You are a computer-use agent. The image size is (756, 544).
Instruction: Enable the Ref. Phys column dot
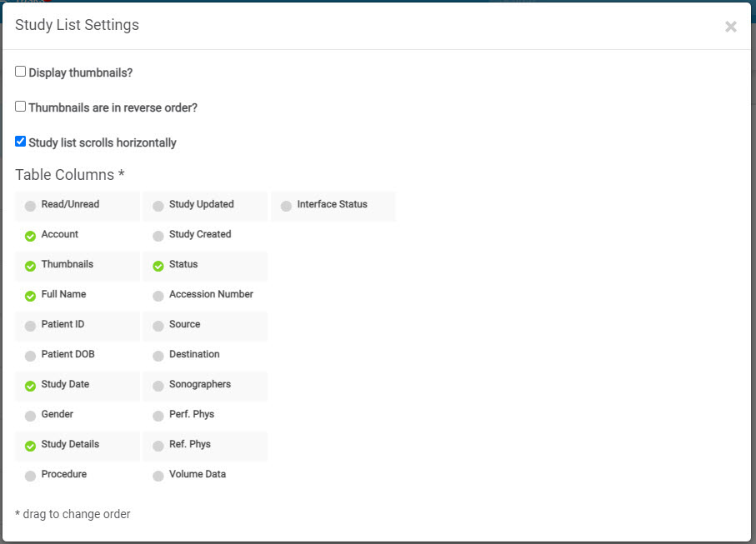pos(158,447)
